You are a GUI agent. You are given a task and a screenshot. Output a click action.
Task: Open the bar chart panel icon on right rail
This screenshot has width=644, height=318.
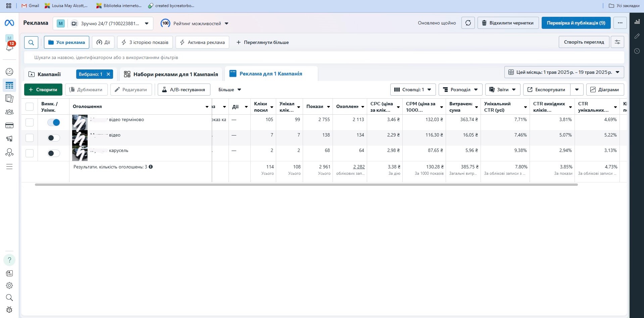click(637, 22)
